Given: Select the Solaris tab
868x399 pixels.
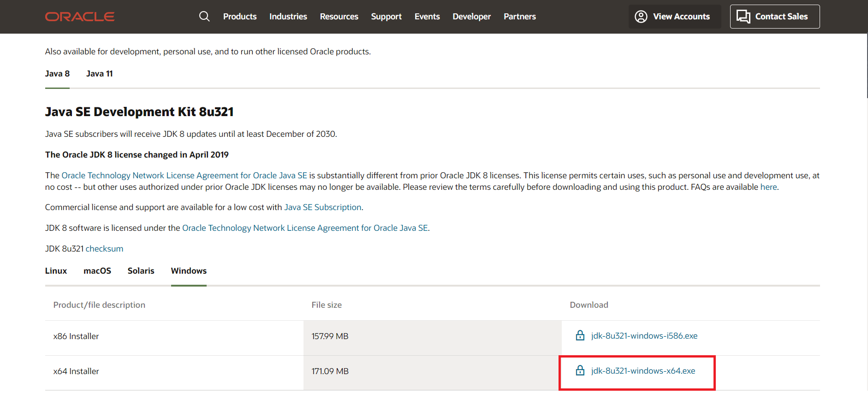Looking at the screenshot, I should (x=141, y=271).
